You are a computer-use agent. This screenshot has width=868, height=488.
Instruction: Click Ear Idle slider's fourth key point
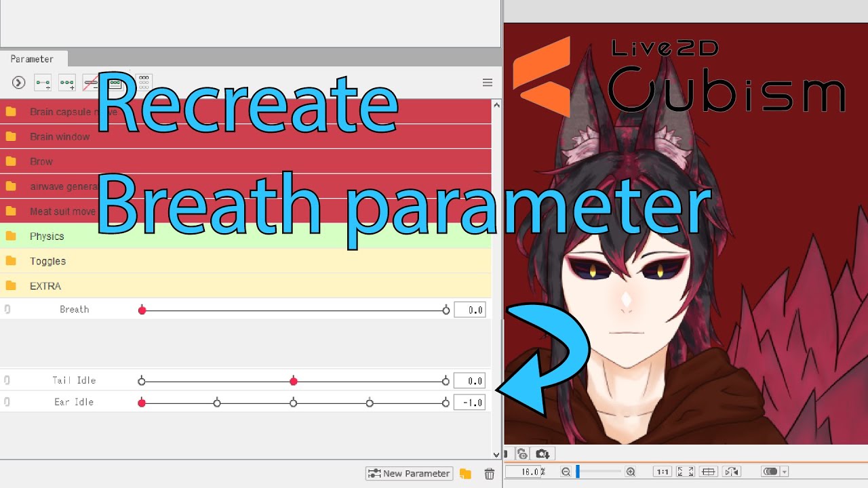click(x=370, y=403)
